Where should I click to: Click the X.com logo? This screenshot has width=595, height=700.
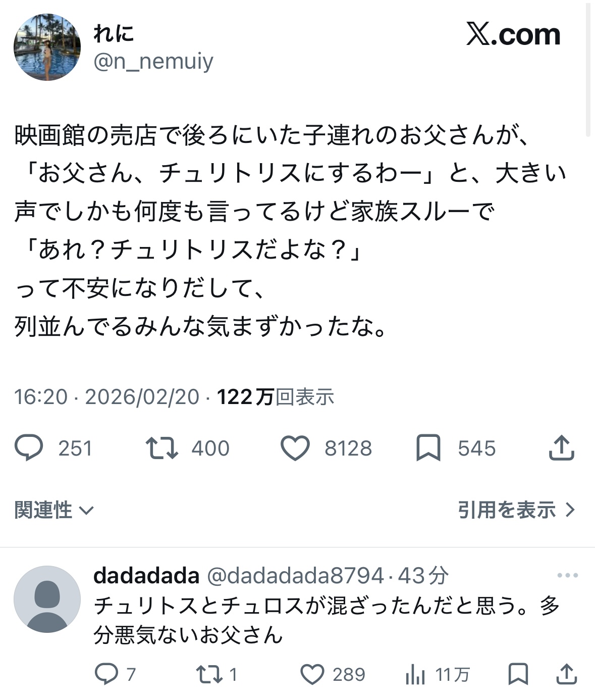click(513, 34)
